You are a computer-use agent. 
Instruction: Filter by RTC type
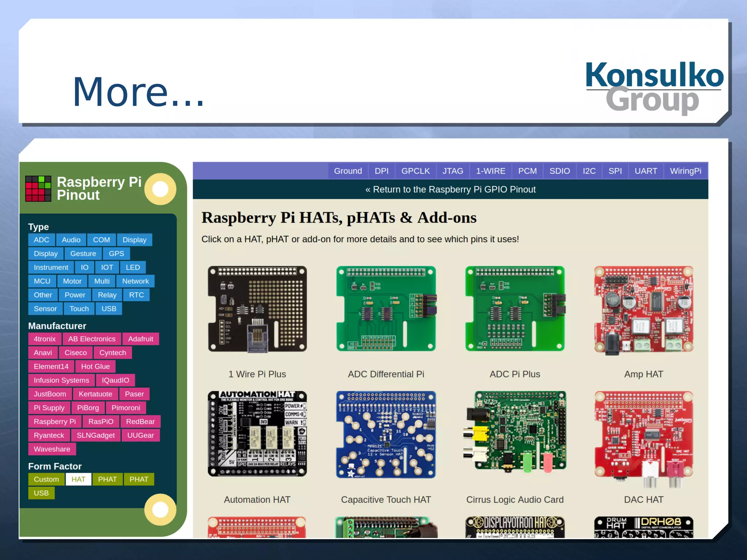[x=136, y=295]
